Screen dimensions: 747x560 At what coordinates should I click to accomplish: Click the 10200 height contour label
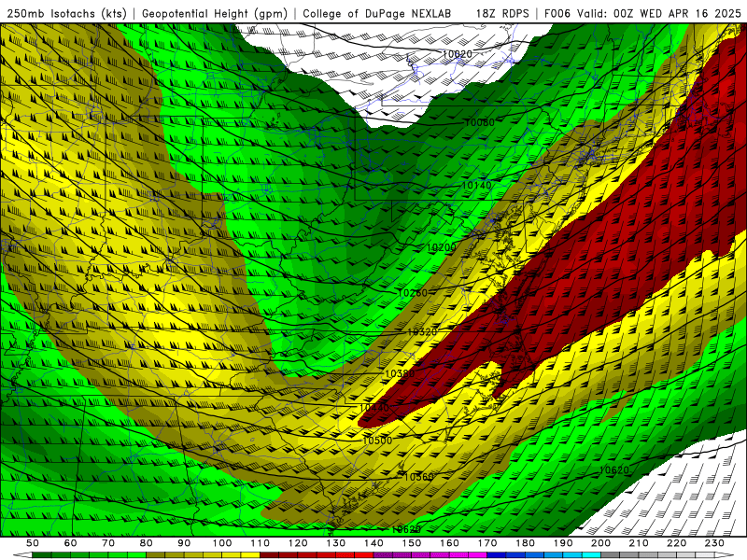coord(442,247)
